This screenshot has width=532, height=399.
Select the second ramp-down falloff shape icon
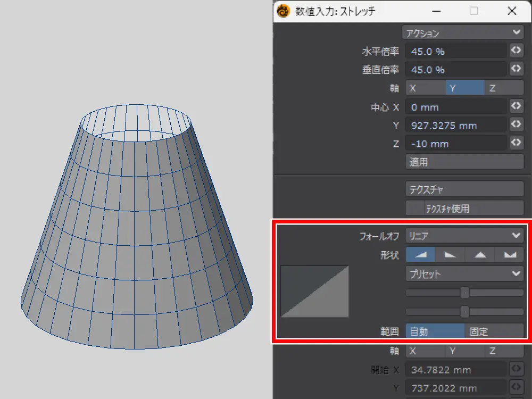click(x=450, y=255)
